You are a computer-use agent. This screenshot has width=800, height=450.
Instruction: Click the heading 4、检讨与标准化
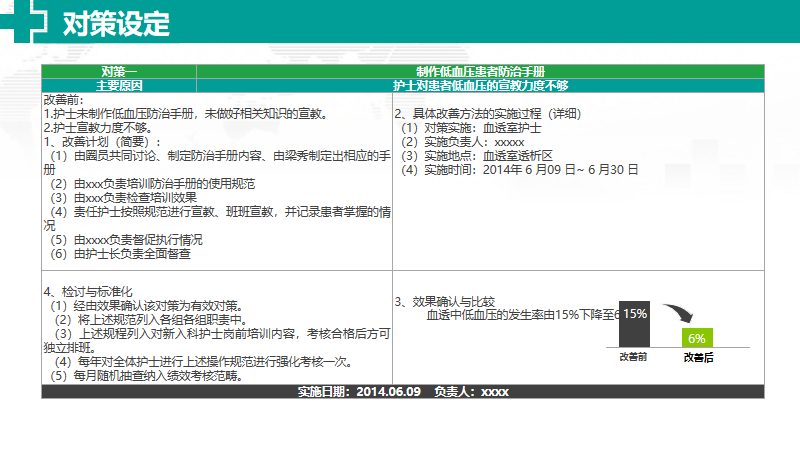point(88,292)
